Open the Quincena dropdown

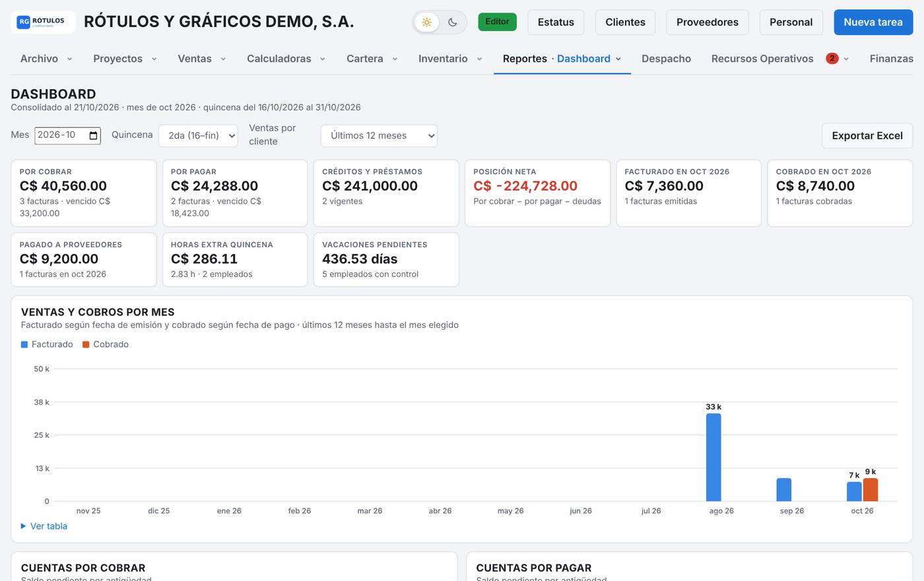pos(198,135)
